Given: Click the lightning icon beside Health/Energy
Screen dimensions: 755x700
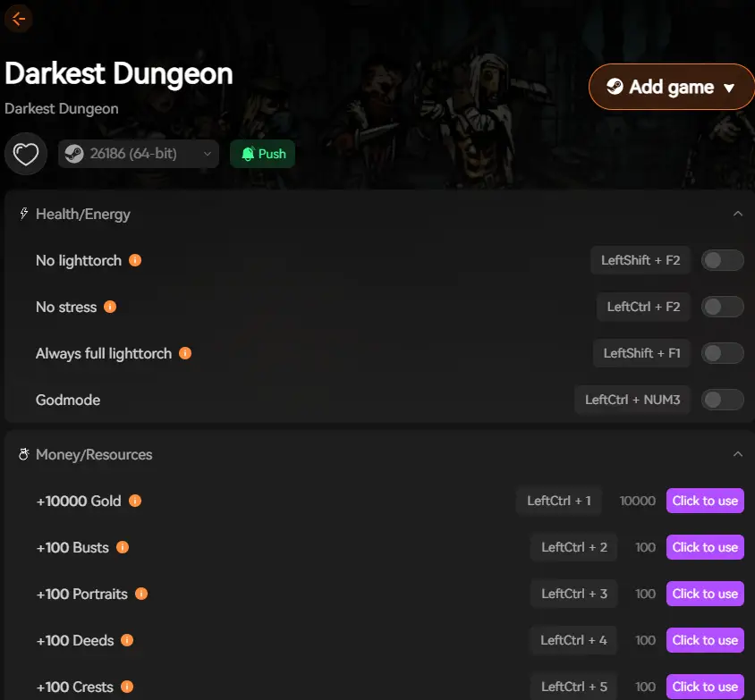Looking at the screenshot, I should pos(22,214).
